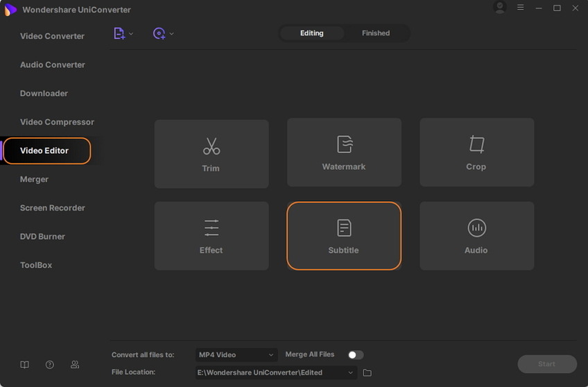This screenshot has width=588, height=387.
Task: Go to Video Converter in sidebar
Action: (x=52, y=36)
